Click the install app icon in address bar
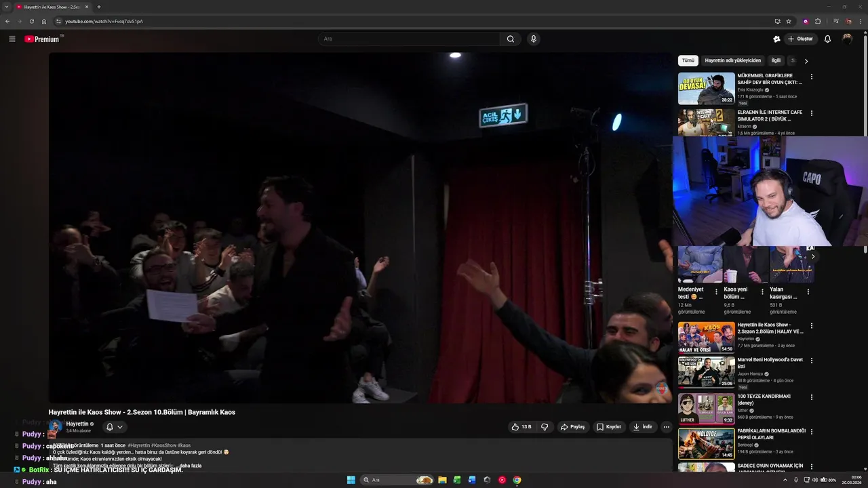This screenshot has width=868, height=488. pos(777,21)
